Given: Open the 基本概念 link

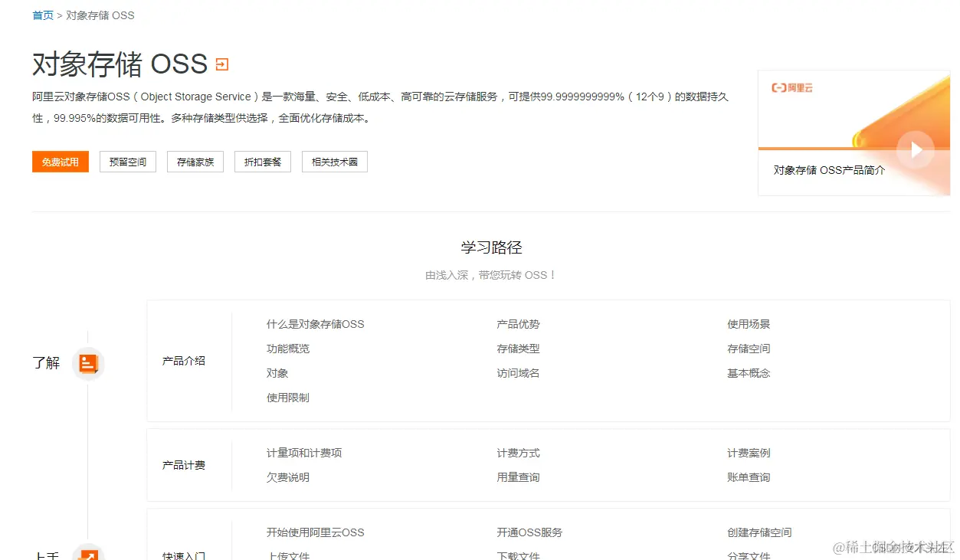Looking at the screenshot, I should pos(749,373).
